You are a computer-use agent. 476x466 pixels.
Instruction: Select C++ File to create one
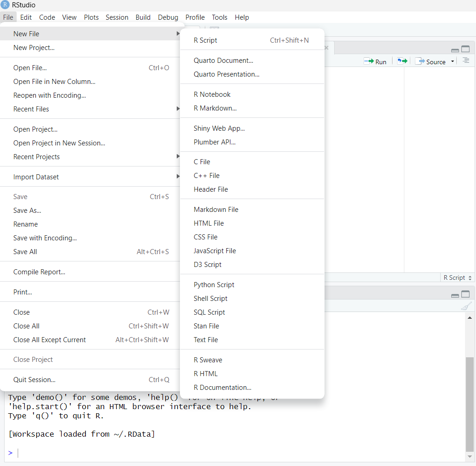(206, 175)
